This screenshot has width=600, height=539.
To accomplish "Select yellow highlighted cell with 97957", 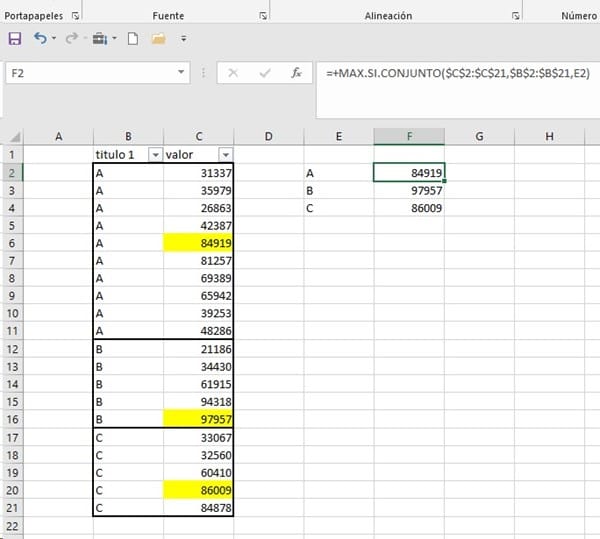I will [198, 417].
